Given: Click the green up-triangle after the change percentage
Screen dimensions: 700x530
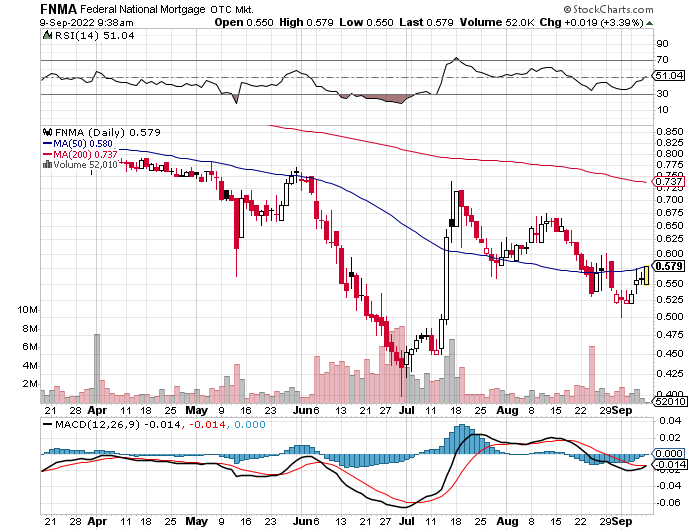Looking at the screenshot, I should pos(649,23).
